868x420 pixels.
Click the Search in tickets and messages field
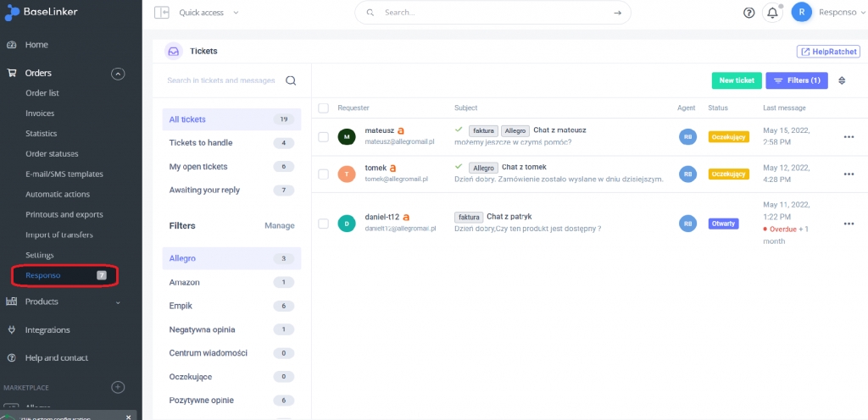[x=222, y=80]
